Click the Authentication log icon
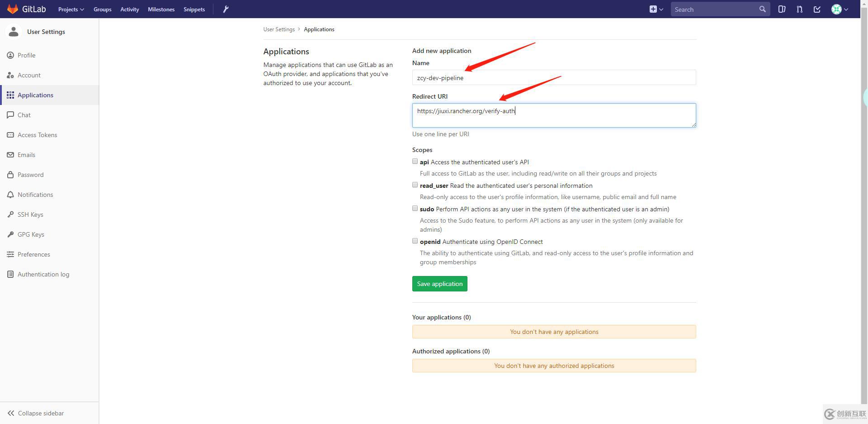Screen dimensions: 868x424 tap(10, 274)
